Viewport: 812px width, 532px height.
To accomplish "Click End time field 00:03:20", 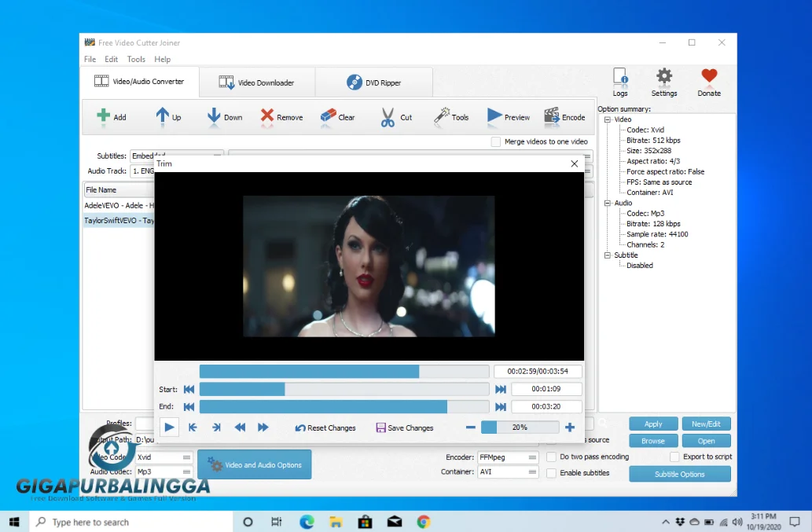I will 546,407.
